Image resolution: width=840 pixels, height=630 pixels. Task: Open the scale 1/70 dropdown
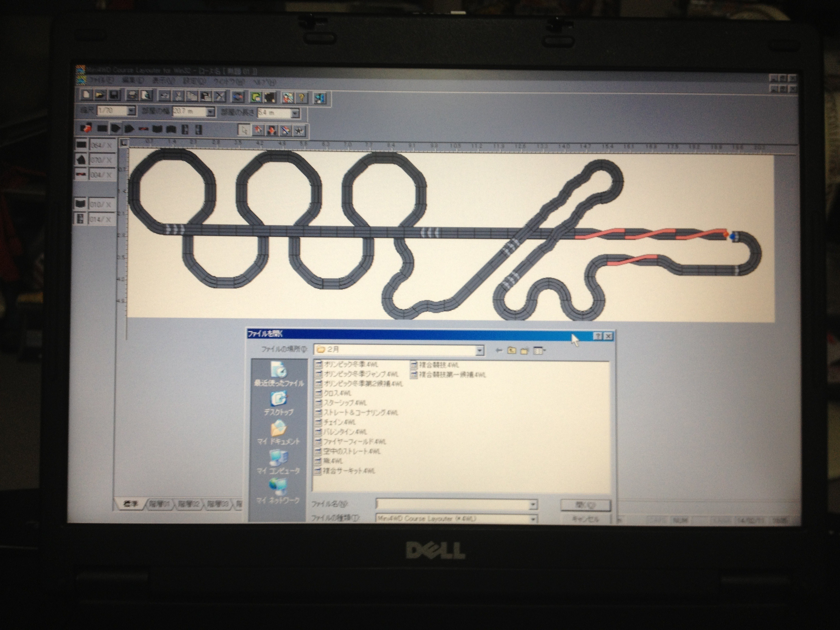point(131,111)
